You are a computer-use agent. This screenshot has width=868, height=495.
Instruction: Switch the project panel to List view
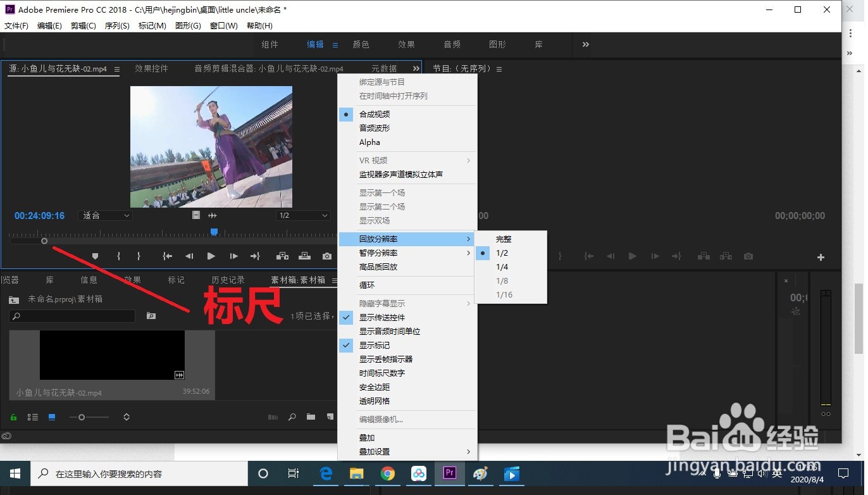coord(33,417)
